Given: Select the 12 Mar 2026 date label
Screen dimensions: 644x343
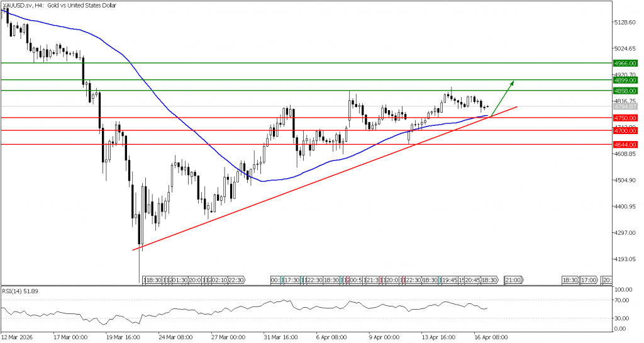Looking at the screenshot, I should point(17,337).
